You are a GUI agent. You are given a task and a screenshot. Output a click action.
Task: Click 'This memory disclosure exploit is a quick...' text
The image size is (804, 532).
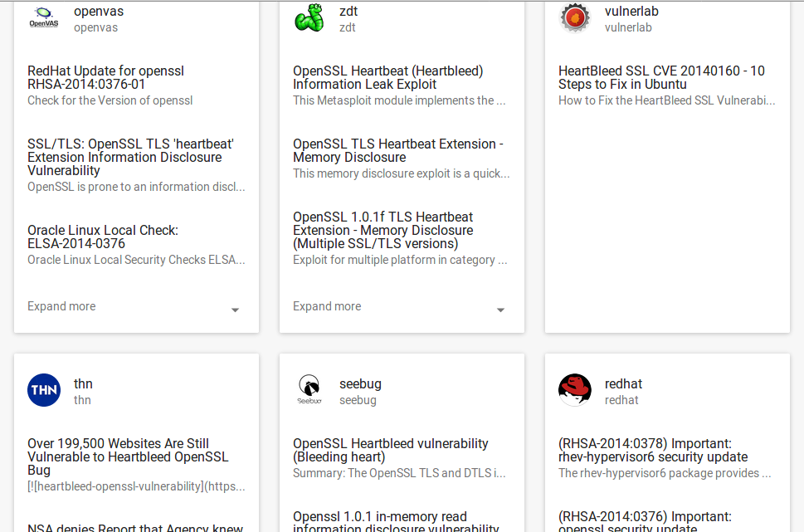pos(402,173)
